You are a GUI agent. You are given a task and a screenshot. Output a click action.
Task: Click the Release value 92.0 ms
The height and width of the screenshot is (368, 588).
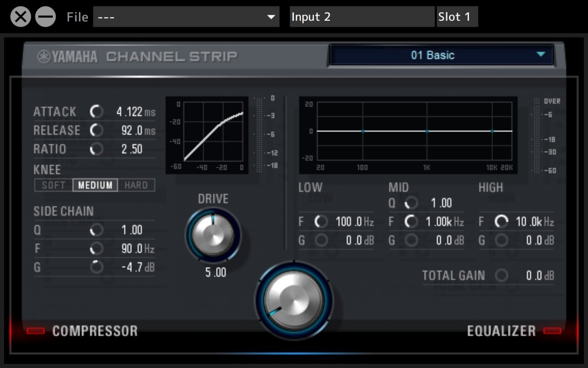click(138, 131)
